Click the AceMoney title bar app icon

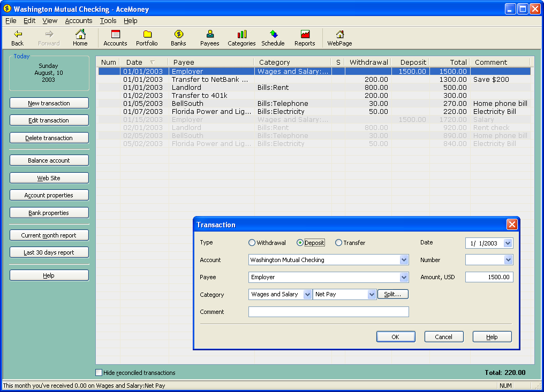[x=7, y=9]
